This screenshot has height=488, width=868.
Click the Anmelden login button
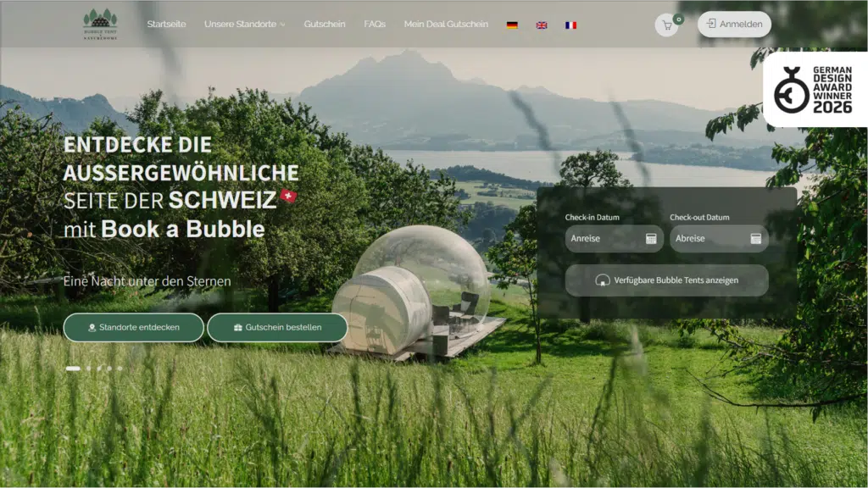coord(734,25)
